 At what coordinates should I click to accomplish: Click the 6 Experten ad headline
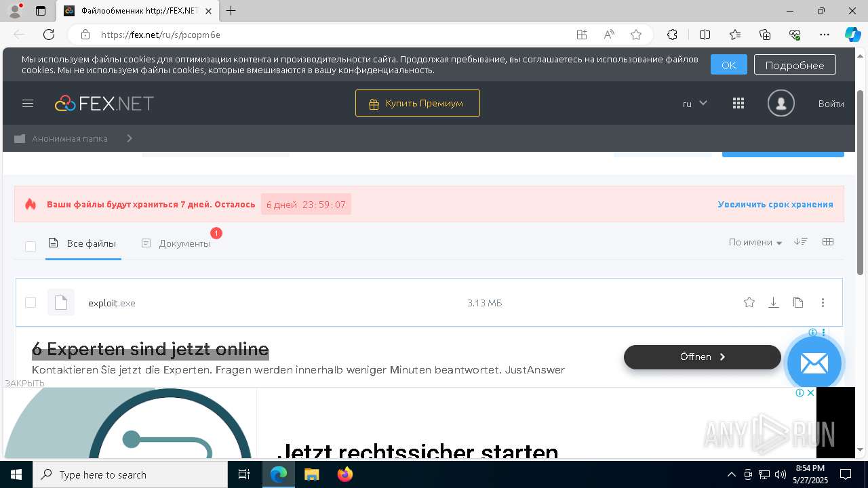151,349
